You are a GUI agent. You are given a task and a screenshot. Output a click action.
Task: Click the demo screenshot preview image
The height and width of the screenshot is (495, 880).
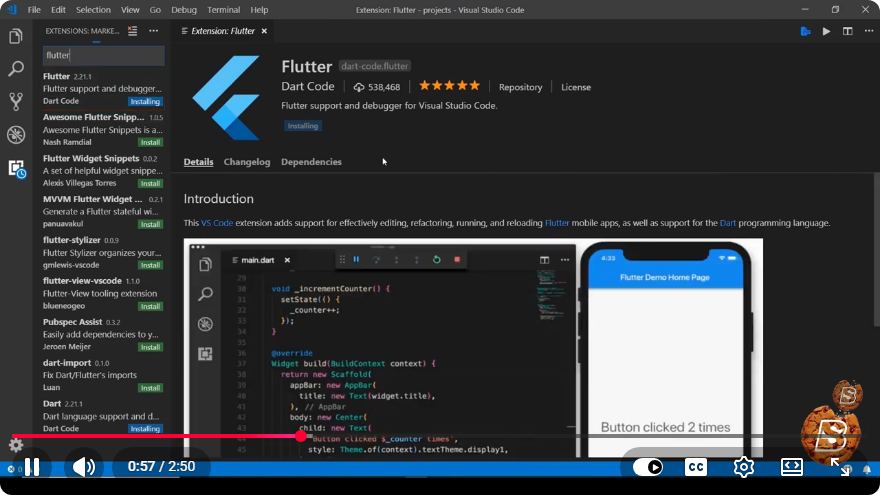[x=473, y=348]
